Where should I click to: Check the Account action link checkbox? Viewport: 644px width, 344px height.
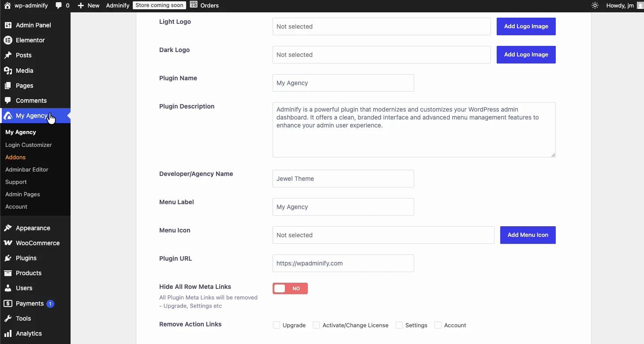pos(438,325)
